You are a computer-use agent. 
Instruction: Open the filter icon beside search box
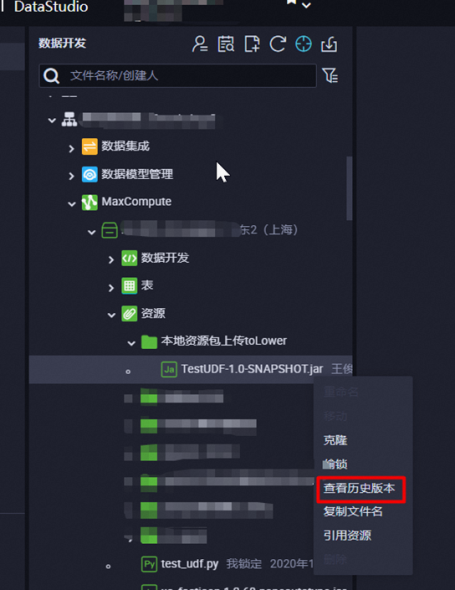click(330, 75)
